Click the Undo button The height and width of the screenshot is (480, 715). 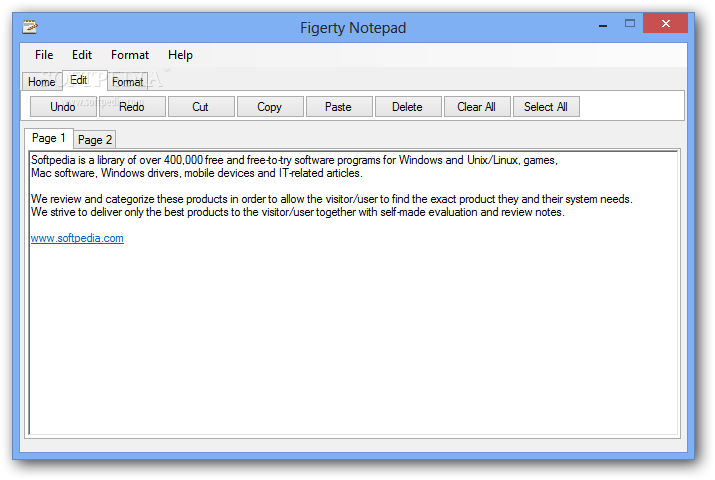pyautogui.click(x=63, y=107)
